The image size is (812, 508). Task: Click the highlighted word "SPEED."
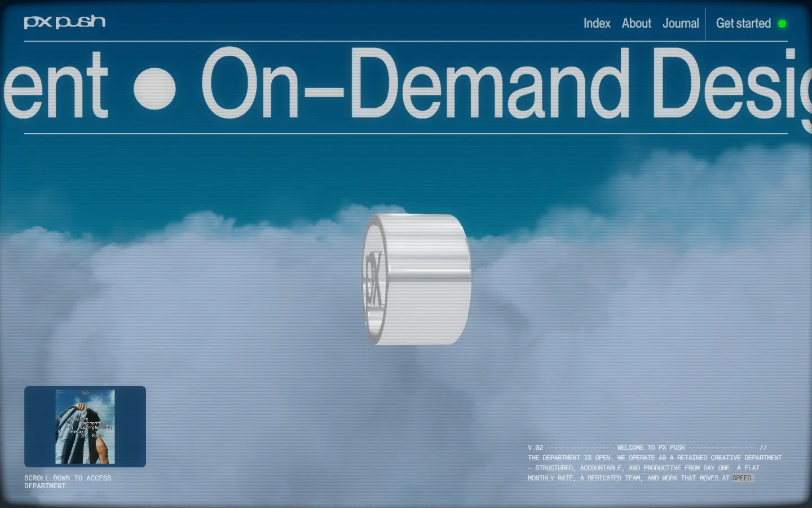pos(743,478)
